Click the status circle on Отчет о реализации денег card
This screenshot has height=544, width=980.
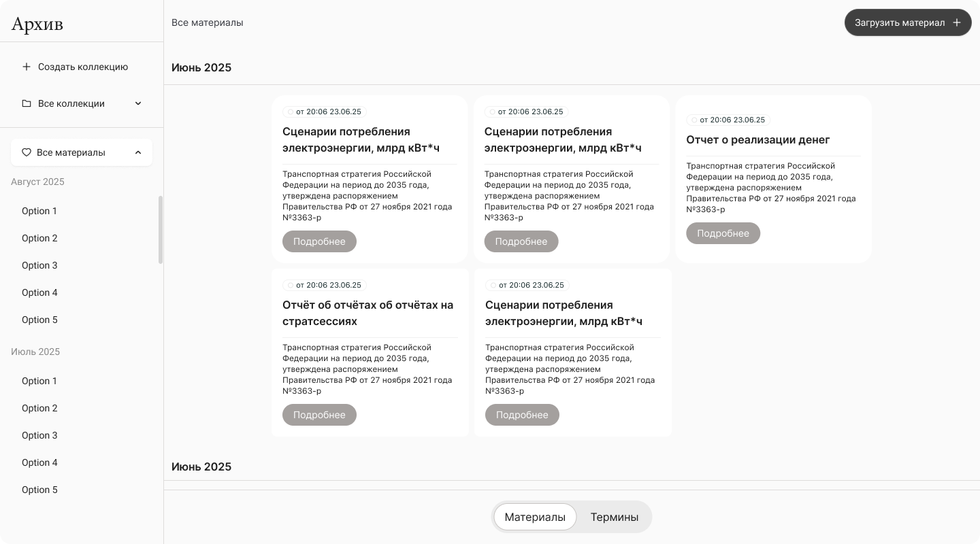694,120
